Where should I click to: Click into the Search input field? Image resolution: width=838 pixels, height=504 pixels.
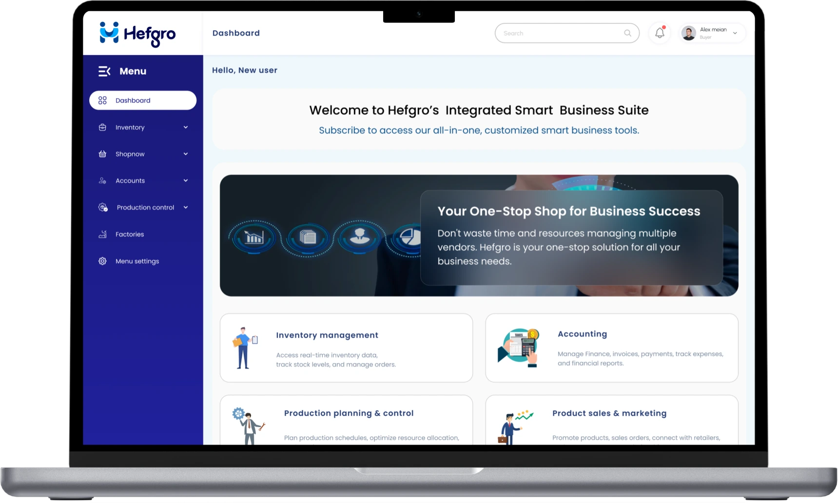pyautogui.click(x=561, y=33)
